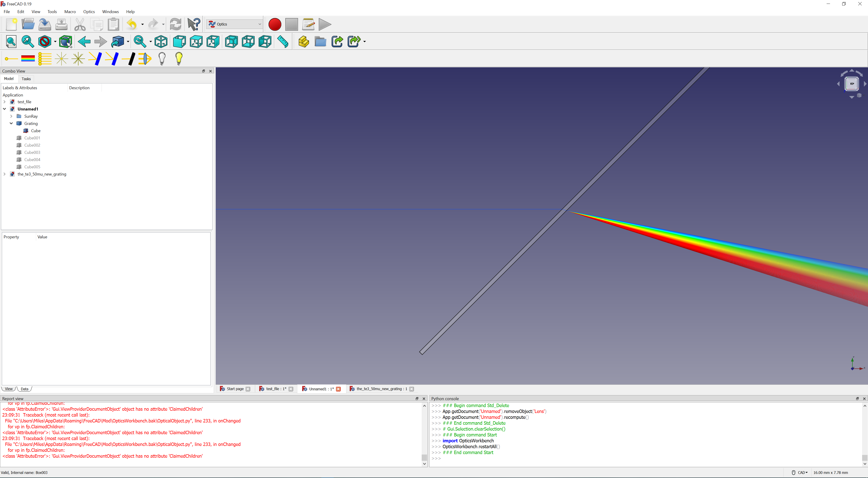
Task: Click the sun ray rainbow spectrum icon
Action: [28, 59]
